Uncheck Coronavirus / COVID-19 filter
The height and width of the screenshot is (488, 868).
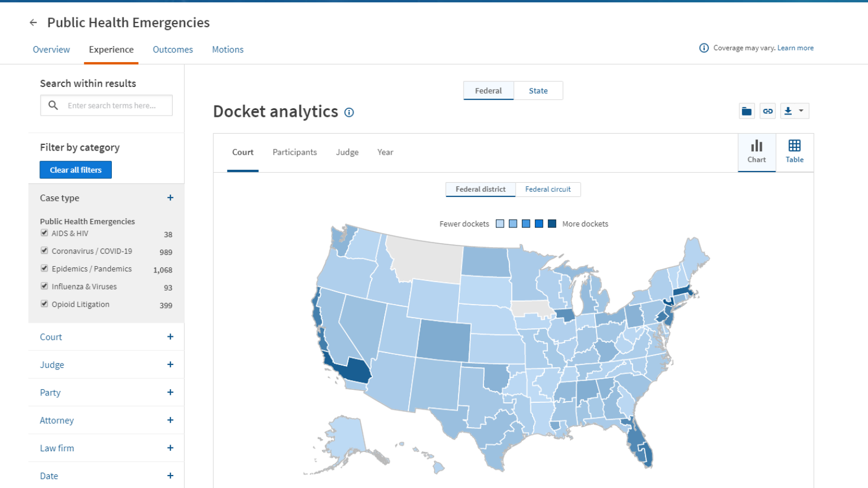[44, 250]
